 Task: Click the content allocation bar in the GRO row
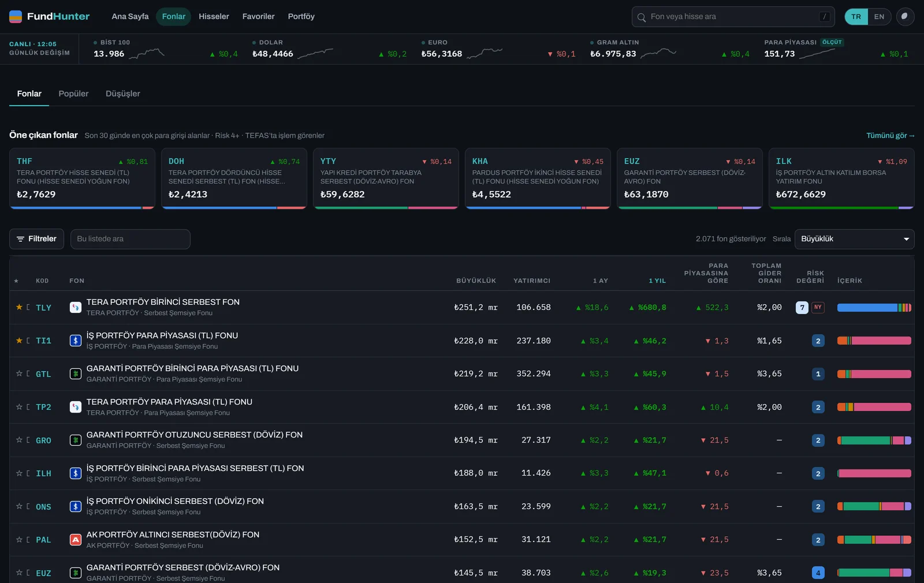coord(874,440)
